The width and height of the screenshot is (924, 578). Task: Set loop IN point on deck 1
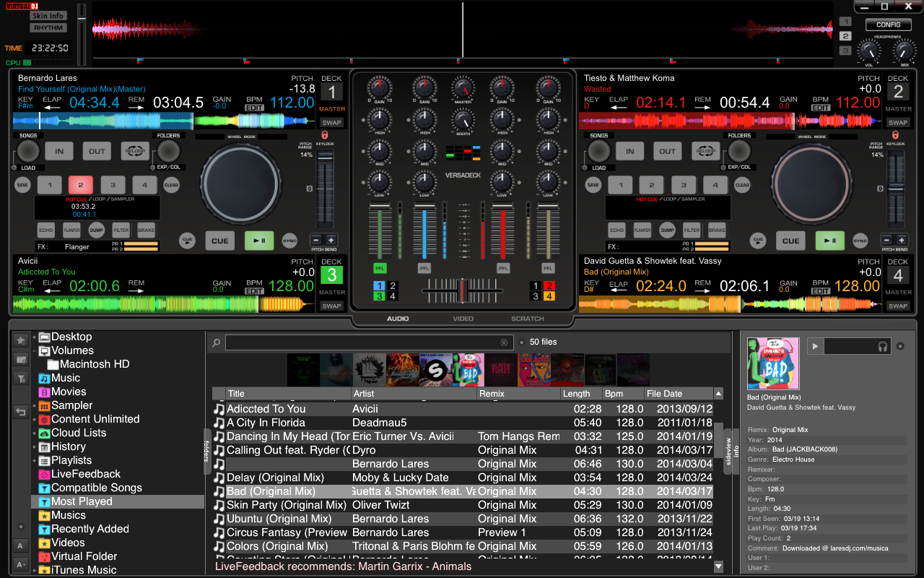[x=59, y=151]
